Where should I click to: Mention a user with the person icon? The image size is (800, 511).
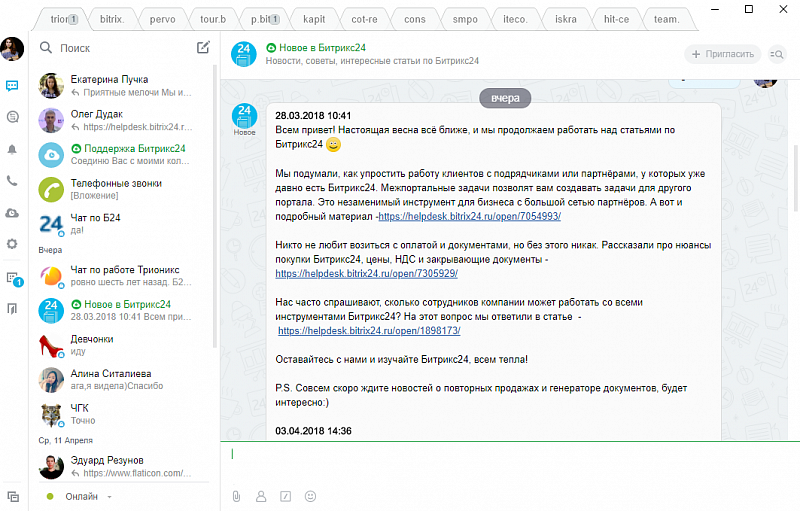[261, 496]
